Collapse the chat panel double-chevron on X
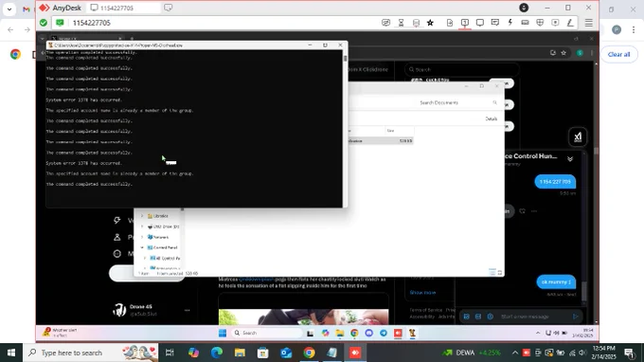Screen dimensions: 644x362 [570, 159]
